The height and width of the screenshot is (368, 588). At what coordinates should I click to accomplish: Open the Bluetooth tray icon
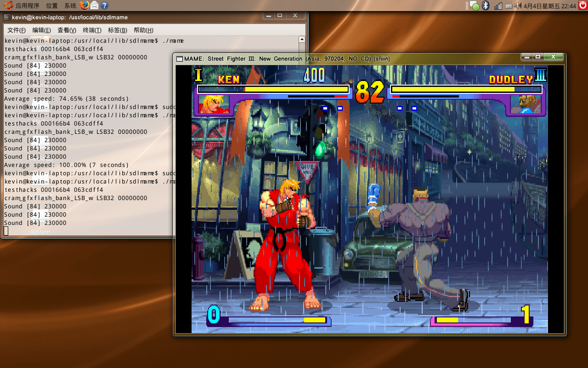(x=486, y=6)
